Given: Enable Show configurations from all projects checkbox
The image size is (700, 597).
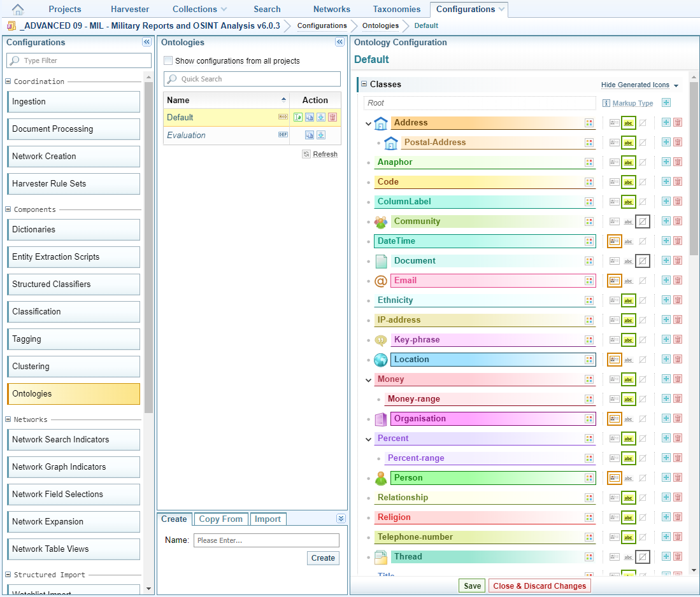Looking at the screenshot, I should (168, 61).
